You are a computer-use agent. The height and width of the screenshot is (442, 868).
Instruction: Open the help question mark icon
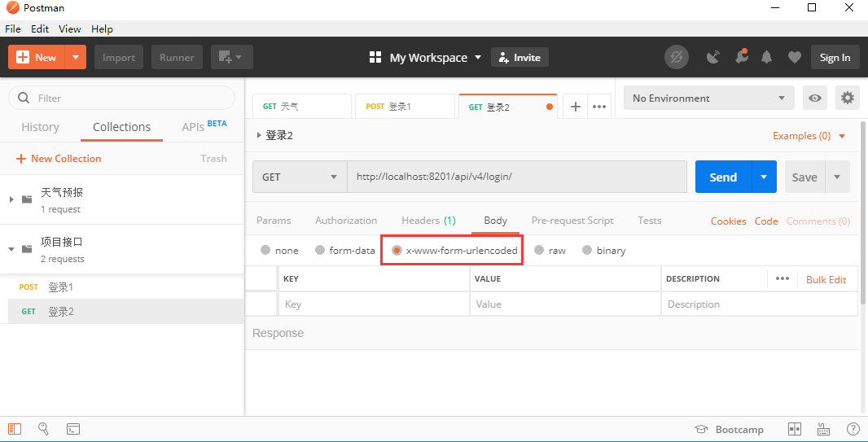[x=853, y=429]
